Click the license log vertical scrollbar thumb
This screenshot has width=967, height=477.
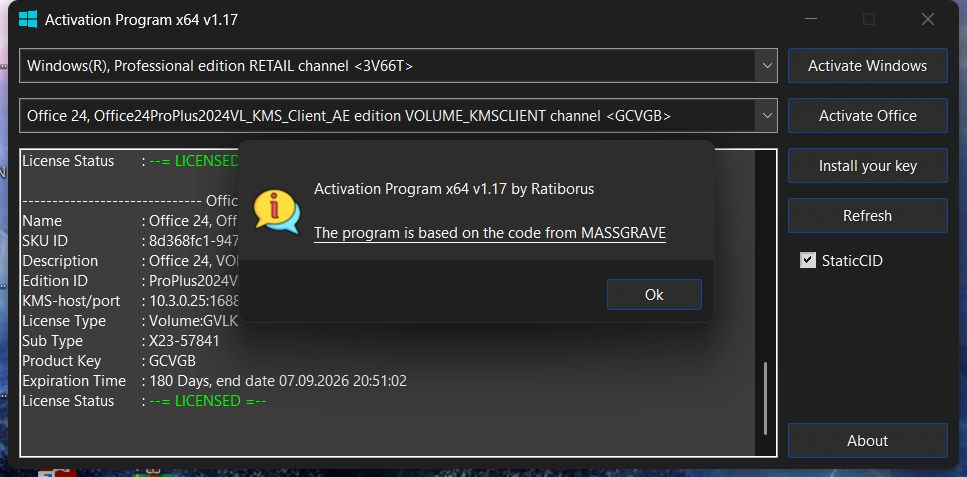[765, 399]
